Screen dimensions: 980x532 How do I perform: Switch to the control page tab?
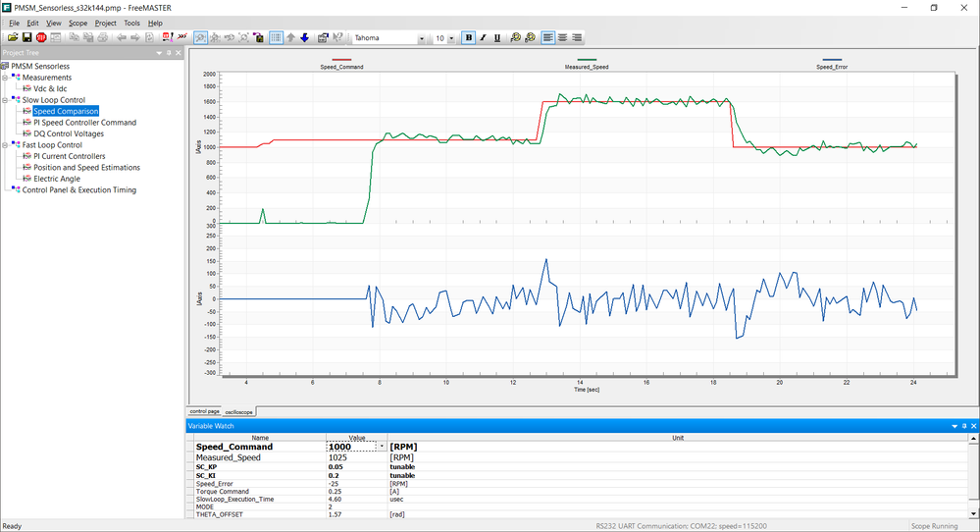(x=204, y=411)
